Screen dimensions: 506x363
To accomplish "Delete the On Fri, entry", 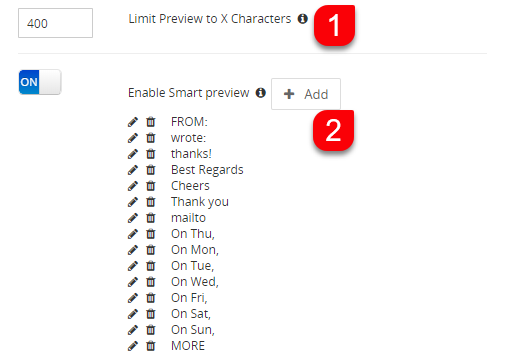I will pos(151,298).
